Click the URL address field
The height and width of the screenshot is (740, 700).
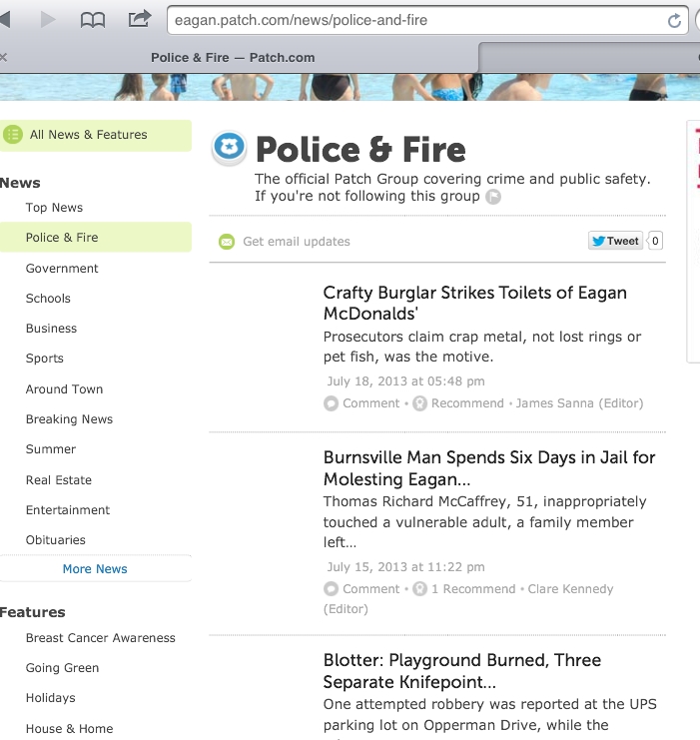click(x=427, y=20)
